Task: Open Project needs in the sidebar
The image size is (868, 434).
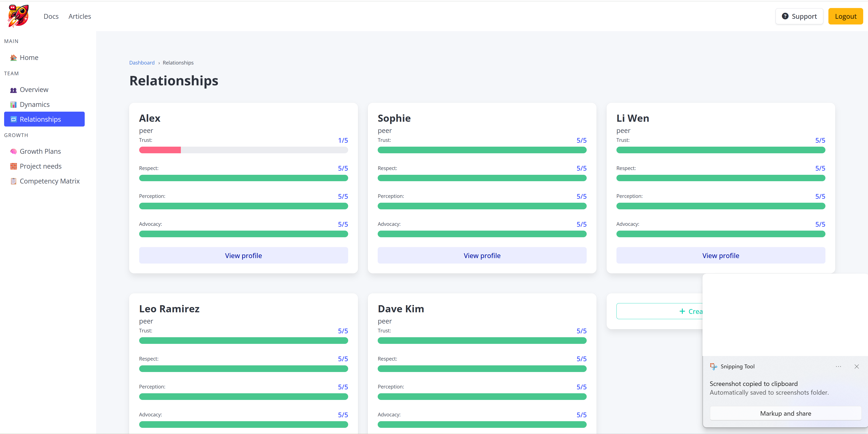Action: click(x=44, y=166)
